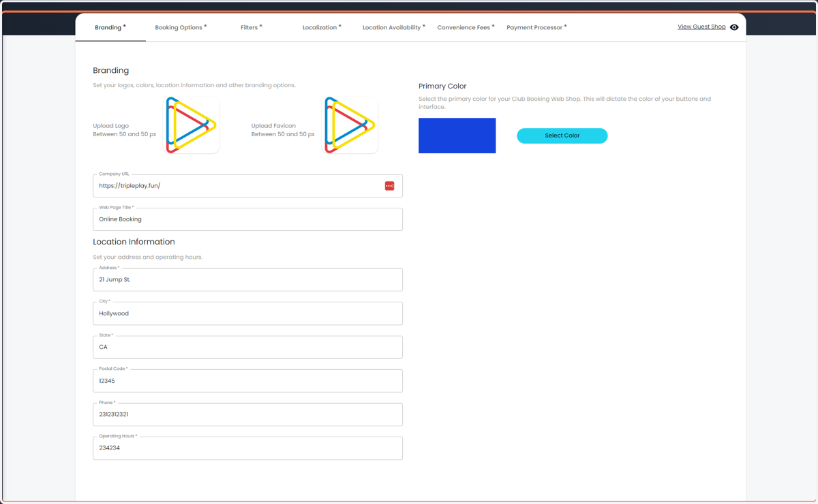Select the State field with CA
This screenshot has height=504, width=818.
(247, 347)
